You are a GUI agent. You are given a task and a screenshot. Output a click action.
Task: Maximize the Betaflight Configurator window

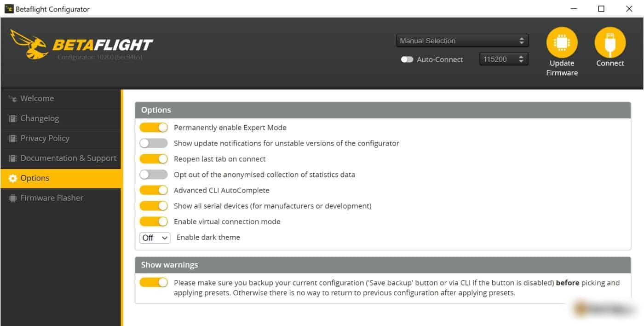(601, 9)
